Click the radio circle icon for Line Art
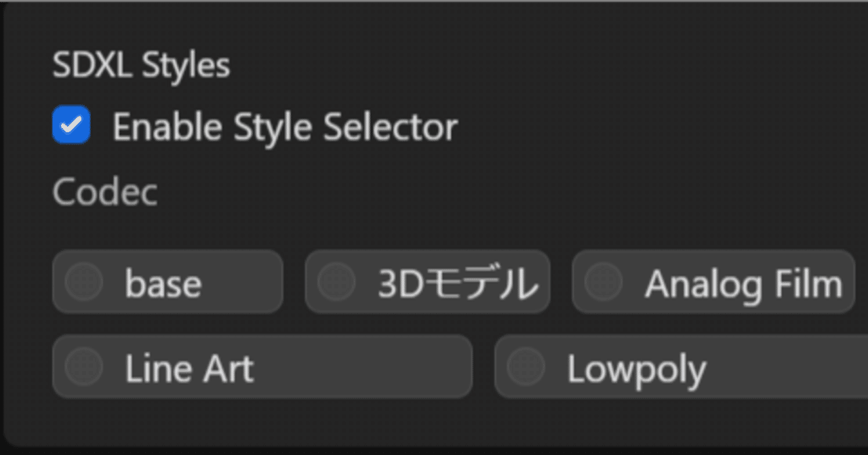The image size is (868, 455). click(84, 367)
